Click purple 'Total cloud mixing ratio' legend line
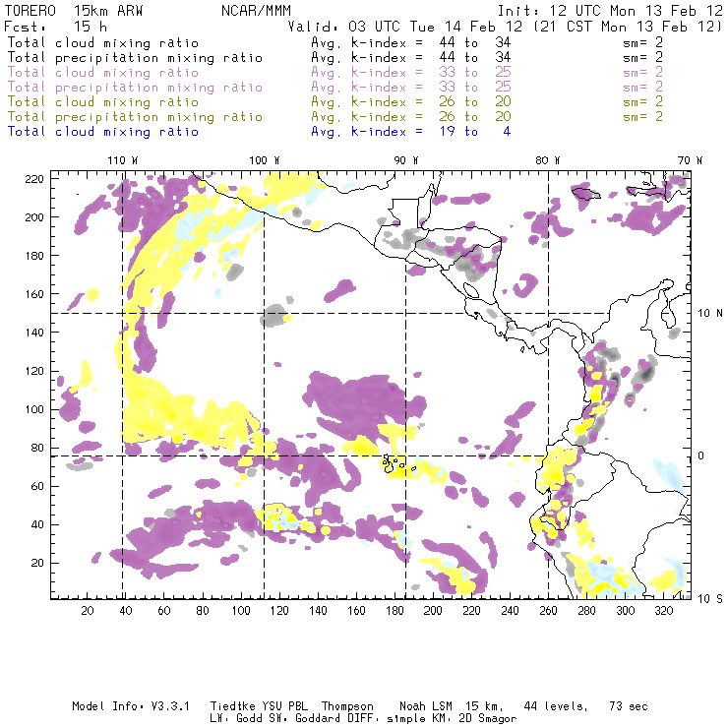Image resolution: width=728 pixels, height=728 pixels. pos(103,73)
